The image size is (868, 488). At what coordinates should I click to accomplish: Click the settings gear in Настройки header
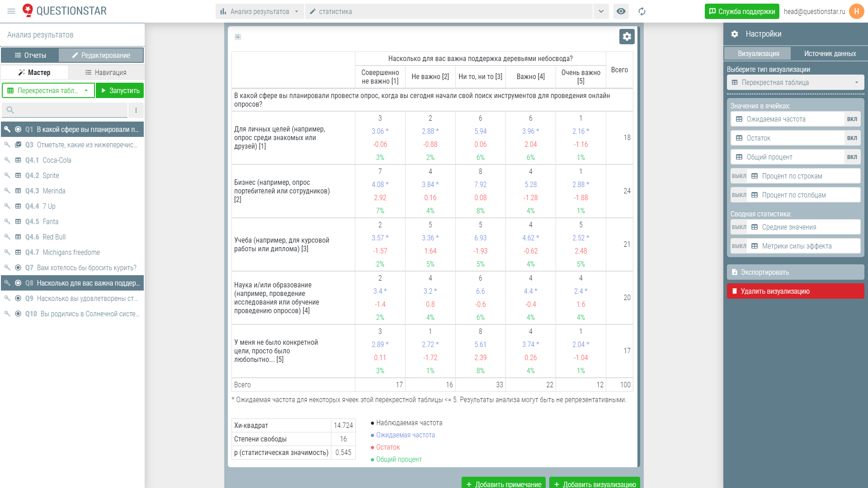(735, 34)
